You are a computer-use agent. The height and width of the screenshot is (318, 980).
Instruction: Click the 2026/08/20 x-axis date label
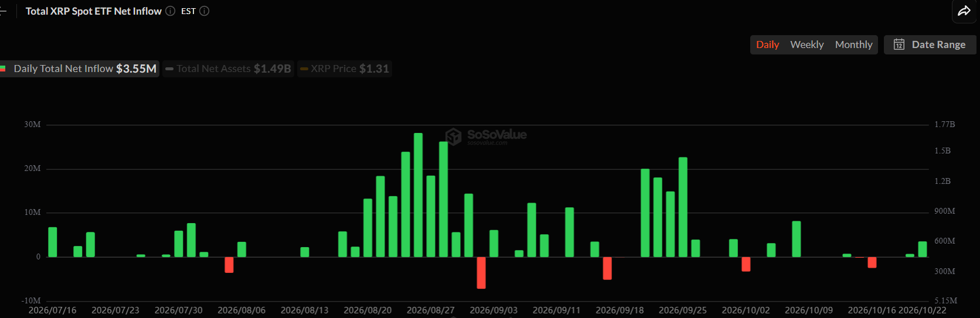(x=367, y=310)
